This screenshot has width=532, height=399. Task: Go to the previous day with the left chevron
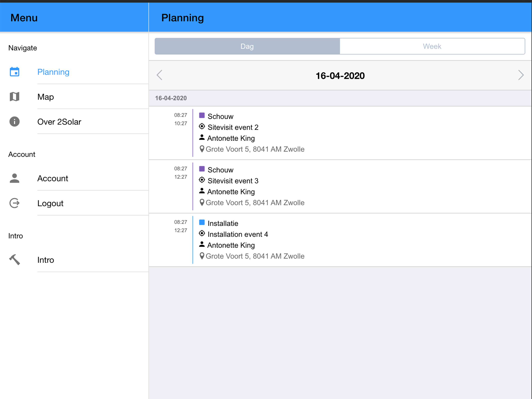(159, 75)
